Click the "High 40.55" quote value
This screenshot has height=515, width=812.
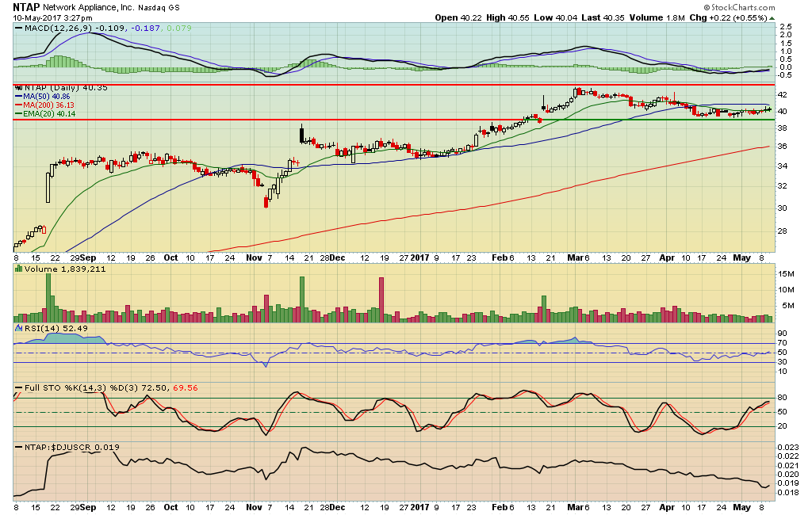pos(507,17)
